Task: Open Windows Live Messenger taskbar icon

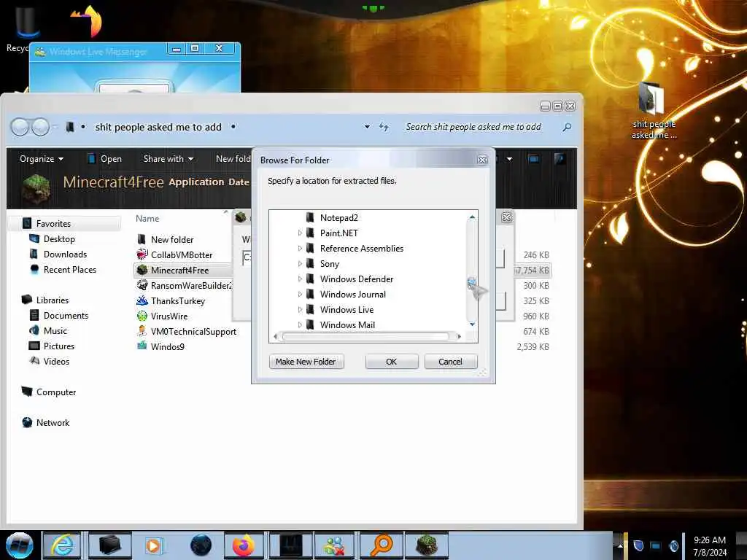Action: click(x=335, y=545)
